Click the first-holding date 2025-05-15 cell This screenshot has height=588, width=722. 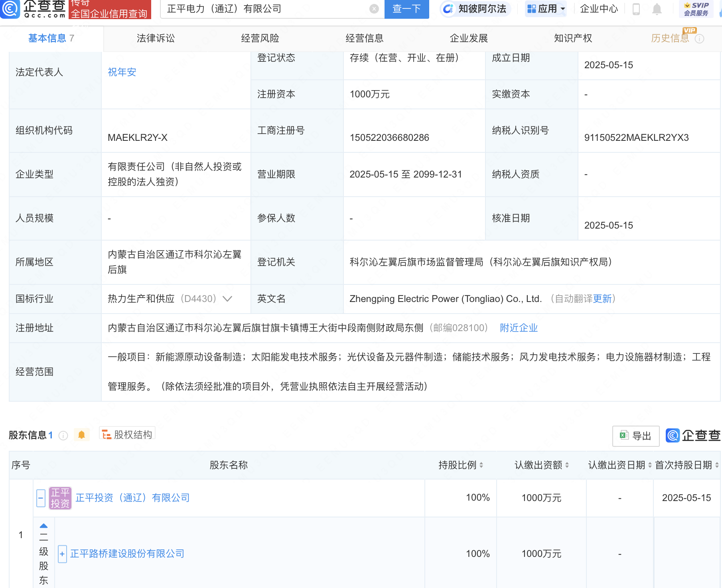click(686, 498)
